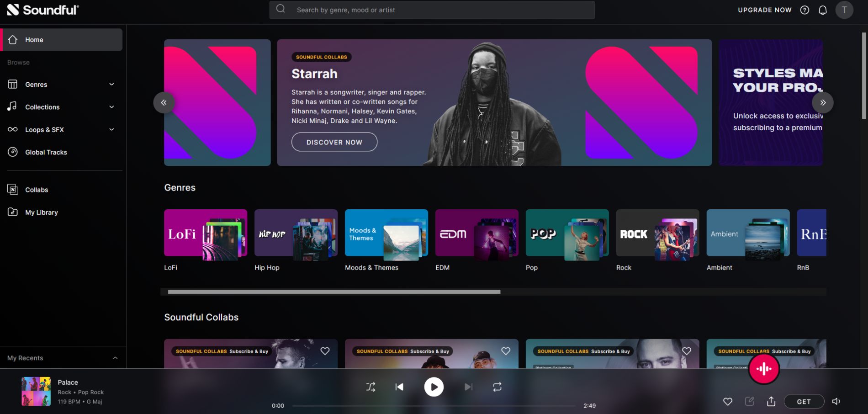The width and height of the screenshot is (868, 414).
Task: Toggle repeat playback
Action: point(497,387)
